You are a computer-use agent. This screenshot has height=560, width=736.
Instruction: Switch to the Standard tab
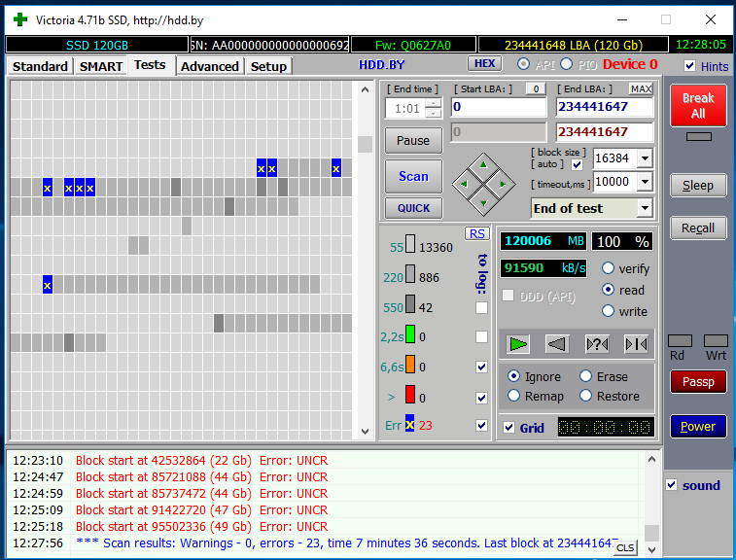coord(40,66)
